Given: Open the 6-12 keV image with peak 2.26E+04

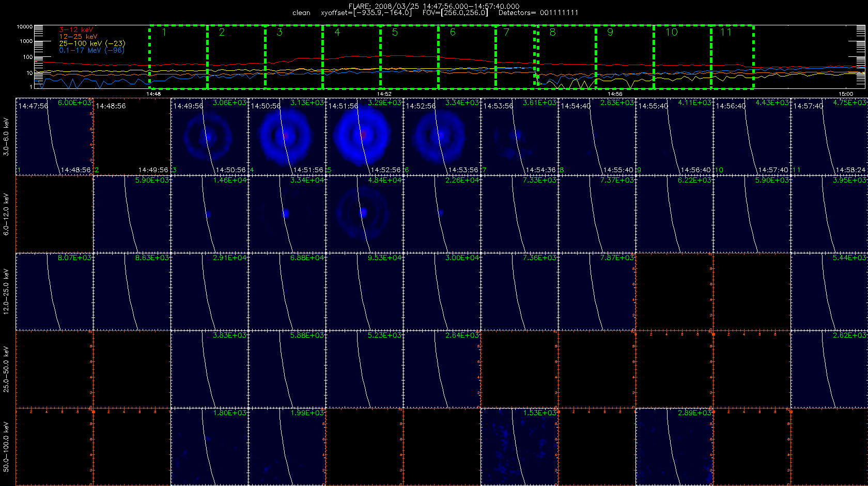Looking at the screenshot, I should tap(442, 214).
